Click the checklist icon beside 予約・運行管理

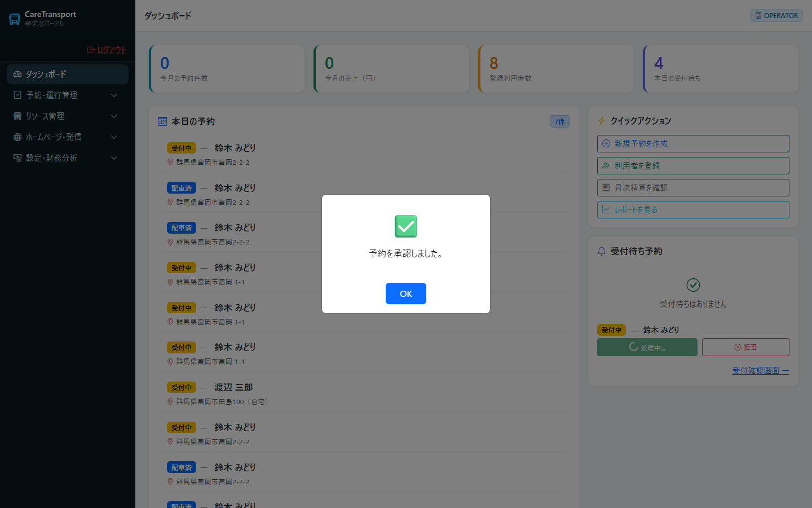pyautogui.click(x=17, y=95)
